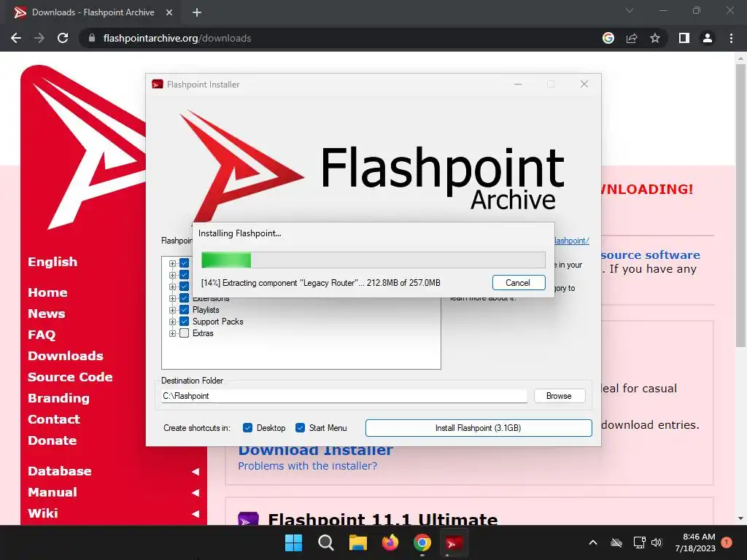Reload the Flashpoint downloads page

(x=63, y=38)
